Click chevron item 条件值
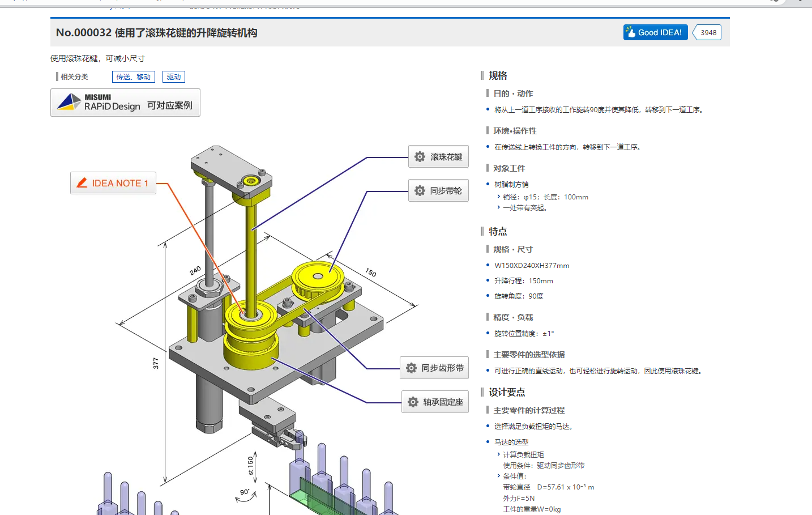Viewport: 812px width, 515px height. (515, 476)
